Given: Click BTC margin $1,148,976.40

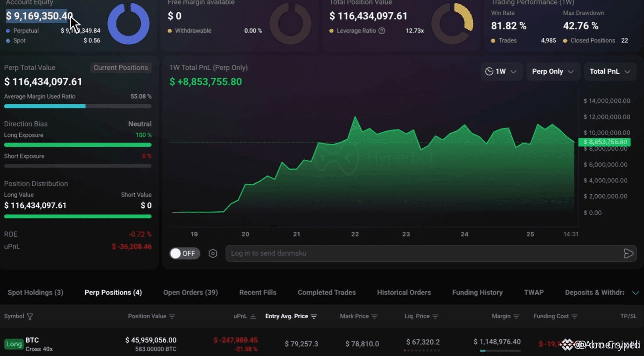Looking at the screenshot, I should [497, 342].
